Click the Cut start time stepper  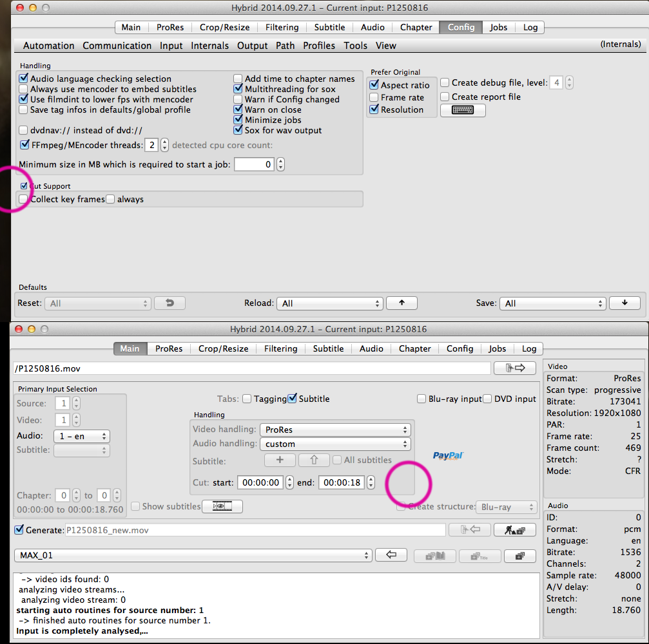(x=290, y=482)
